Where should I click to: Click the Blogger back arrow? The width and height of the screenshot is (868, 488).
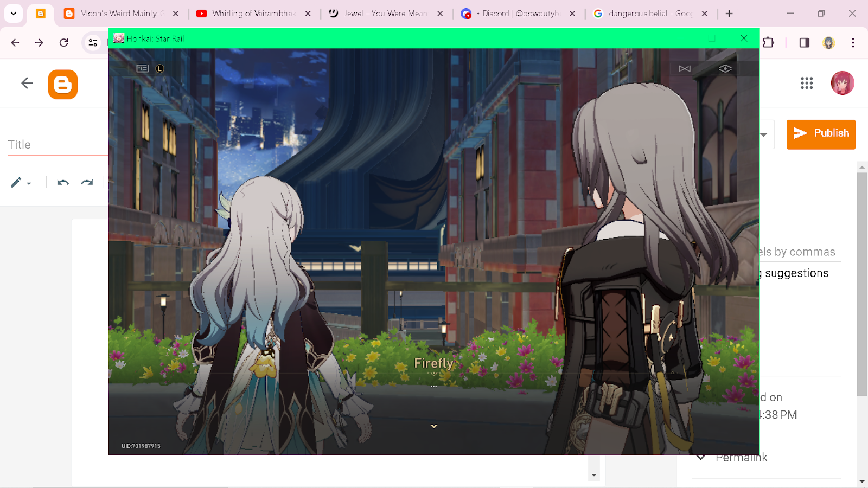[27, 83]
